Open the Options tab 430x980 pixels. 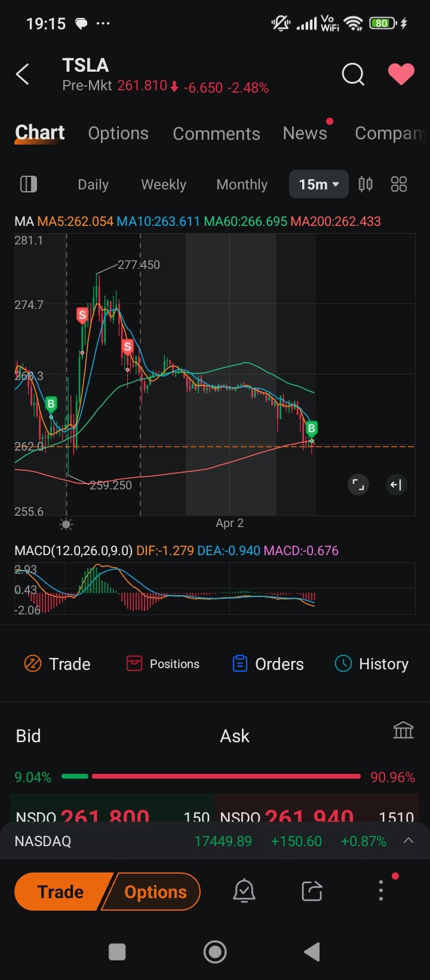tap(118, 133)
